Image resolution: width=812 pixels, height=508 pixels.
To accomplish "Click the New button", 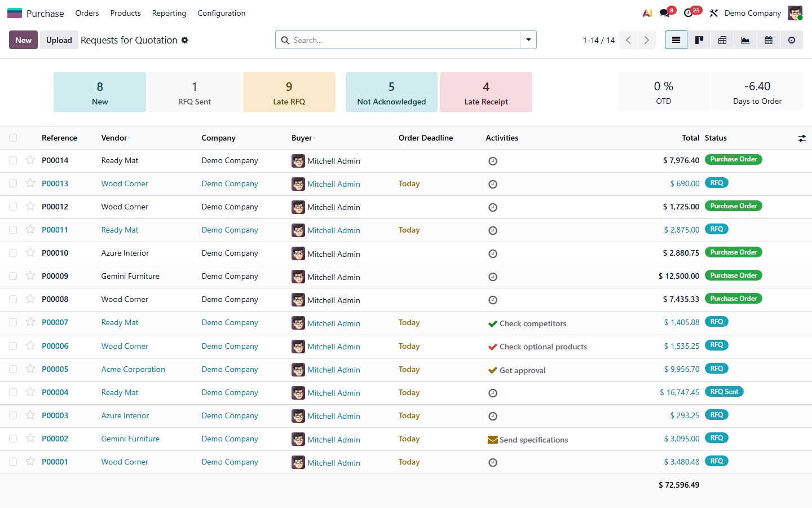I will (23, 40).
